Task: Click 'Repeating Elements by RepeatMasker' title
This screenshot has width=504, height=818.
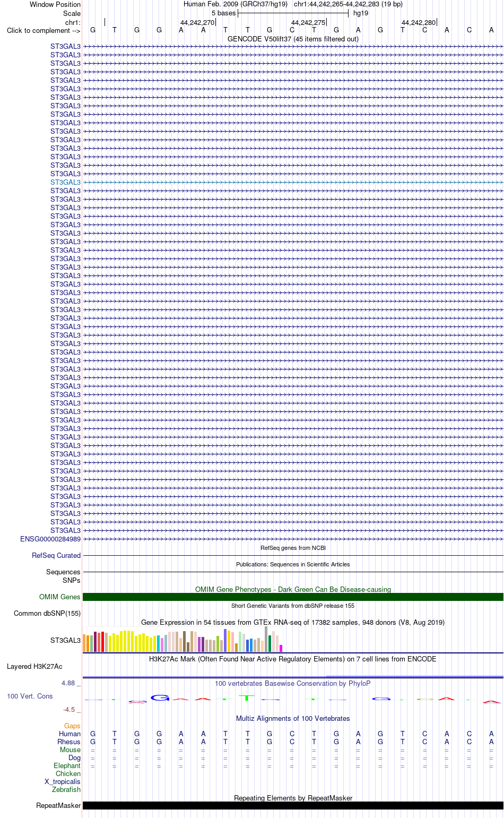Action: click(293, 798)
